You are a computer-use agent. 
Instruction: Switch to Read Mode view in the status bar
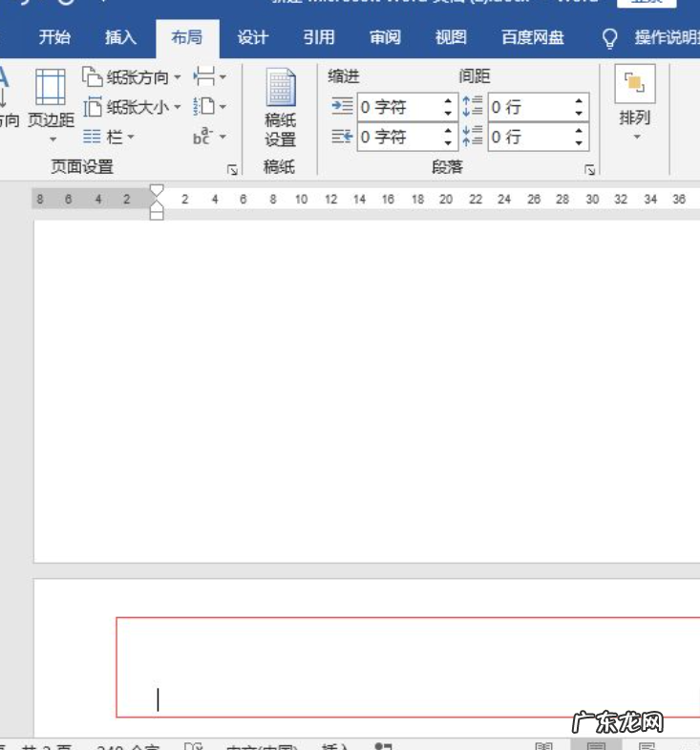(544, 746)
